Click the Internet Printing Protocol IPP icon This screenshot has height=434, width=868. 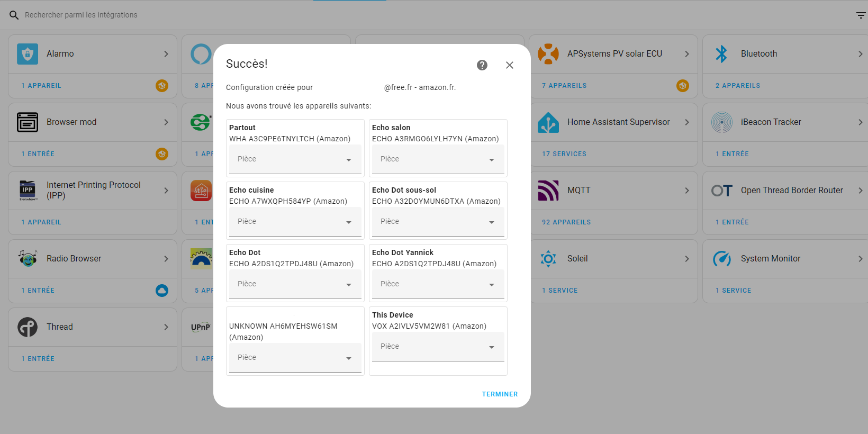[x=28, y=191]
